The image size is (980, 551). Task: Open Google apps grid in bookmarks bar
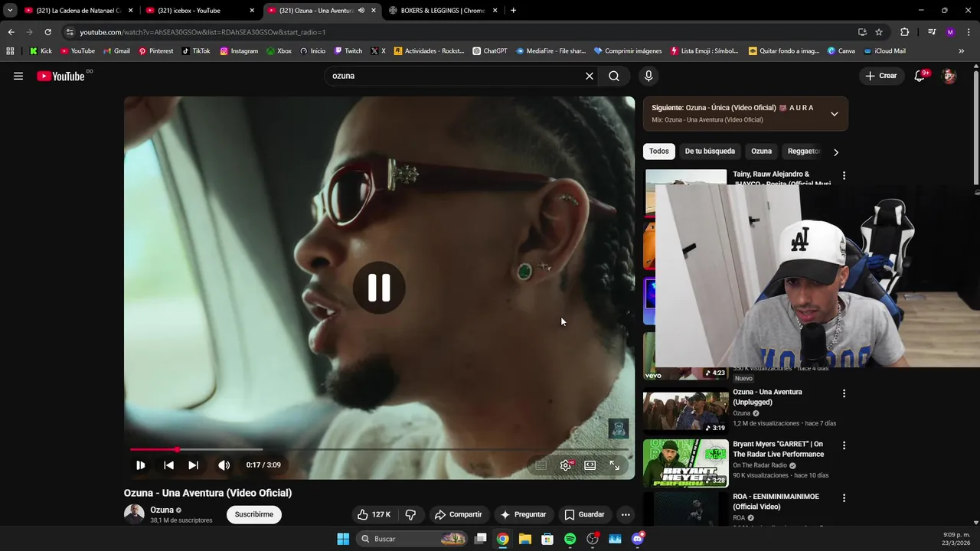tap(10, 51)
